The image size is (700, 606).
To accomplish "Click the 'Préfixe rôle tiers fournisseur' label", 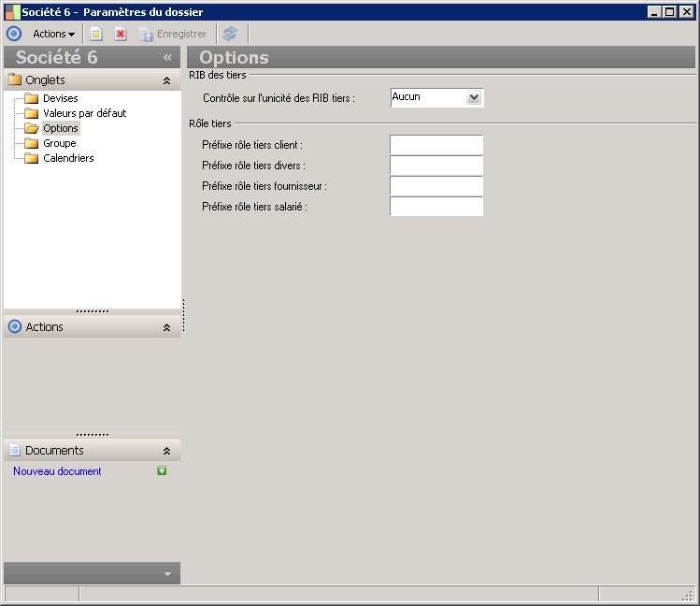I will click(264, 186).
